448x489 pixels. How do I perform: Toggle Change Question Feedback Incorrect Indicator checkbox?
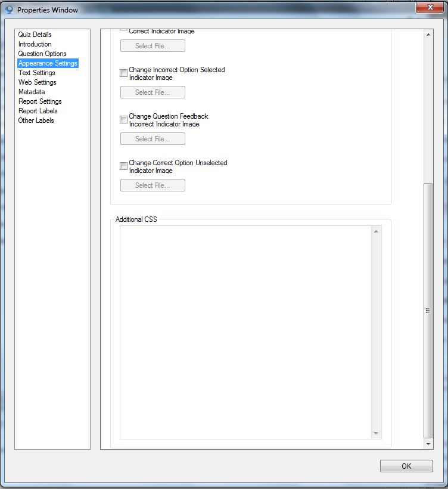tap(124, 119)
